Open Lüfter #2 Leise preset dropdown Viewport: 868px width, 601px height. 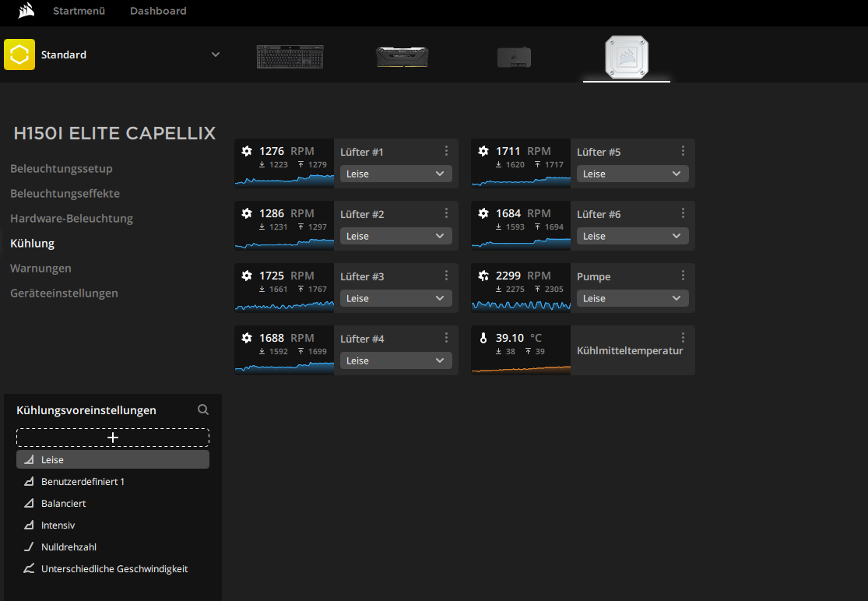tap(395, 236)
